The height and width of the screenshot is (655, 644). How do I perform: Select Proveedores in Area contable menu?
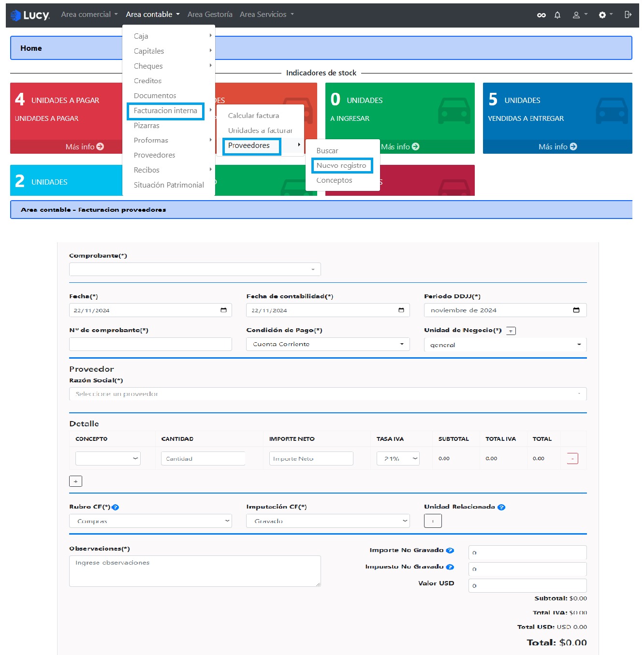(x=169, y=155)
